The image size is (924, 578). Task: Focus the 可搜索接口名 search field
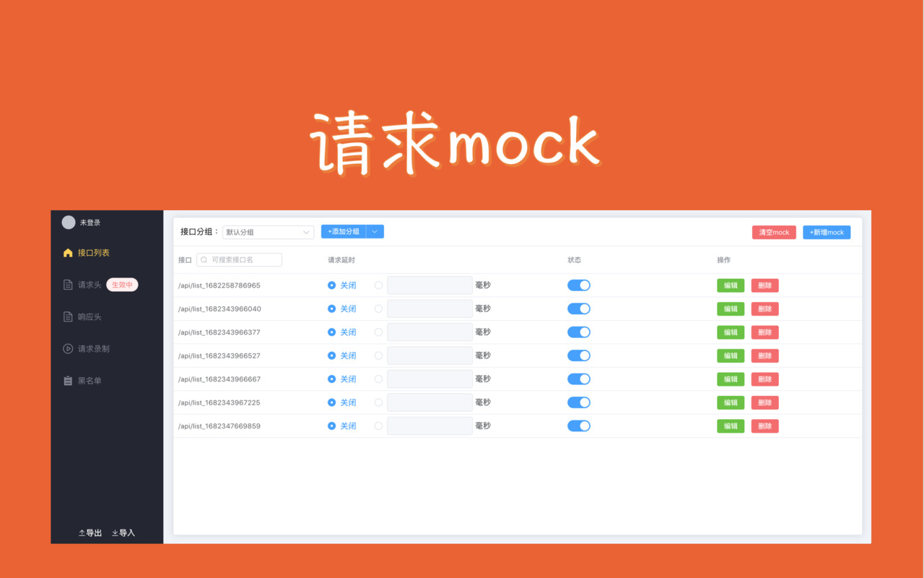click(239, 259)
